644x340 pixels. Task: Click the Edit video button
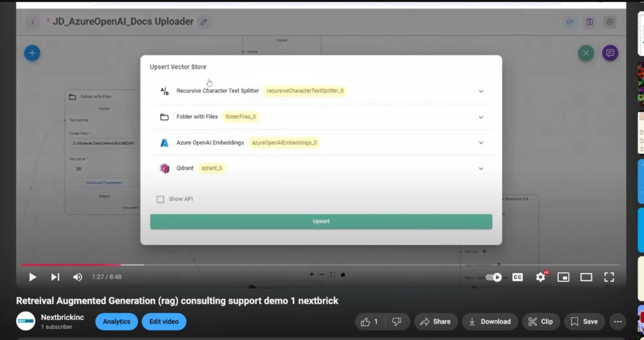(x=164, y=322)
